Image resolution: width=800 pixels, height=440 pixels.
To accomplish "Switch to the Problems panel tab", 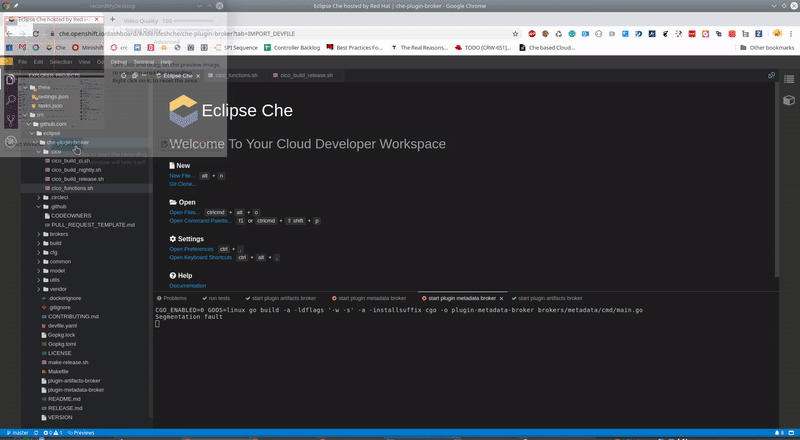I will click(x=172, y=298).
